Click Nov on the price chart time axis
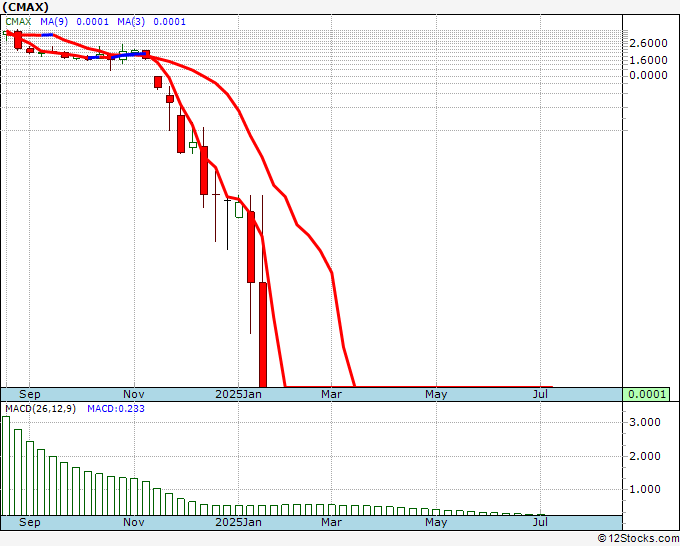The height and width of the screenshot is (546, 680). 134,394
